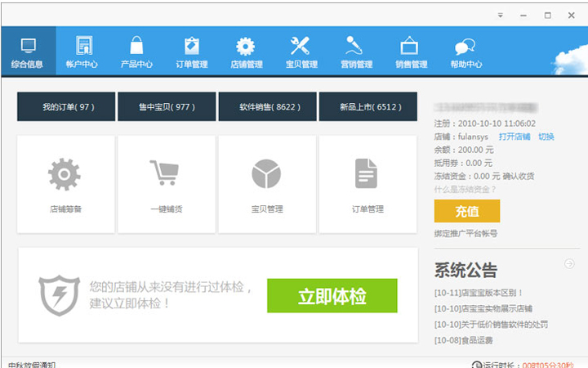This screenshot has height=368, width=588.
Task: Open the 一键铺货 shopping cart tile
Action: tap(166, 184)
